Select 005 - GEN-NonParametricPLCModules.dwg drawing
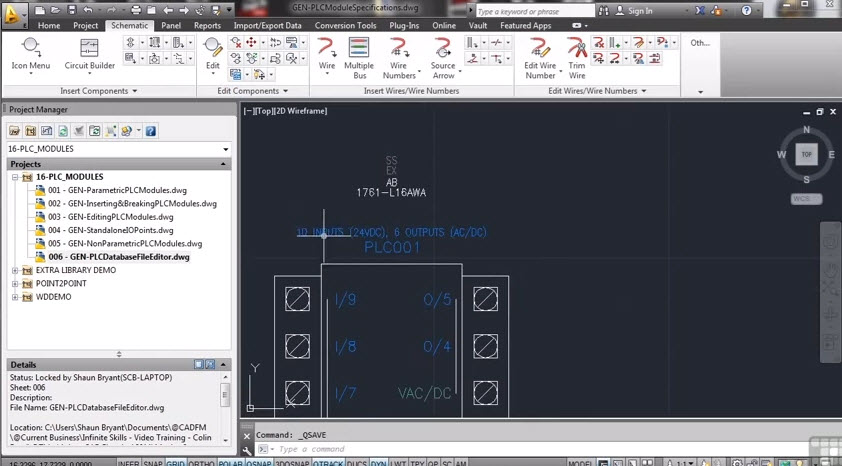 point(125,243)
